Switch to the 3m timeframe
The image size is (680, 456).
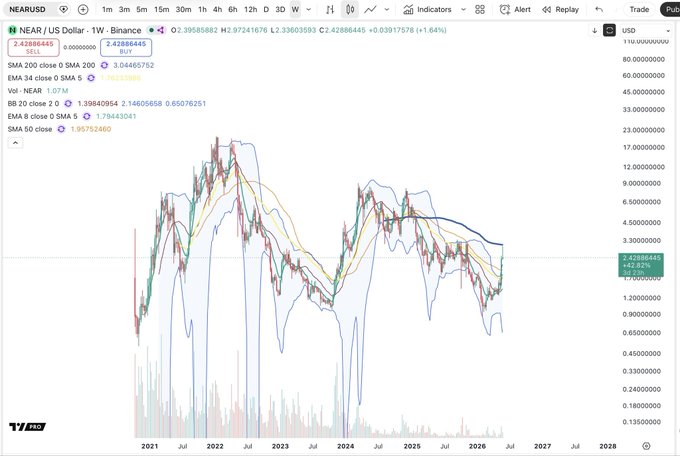point(124,9)
